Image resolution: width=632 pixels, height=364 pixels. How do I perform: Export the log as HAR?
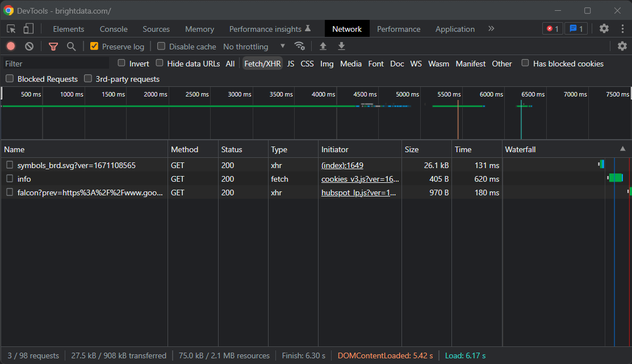(x=341, y=46)
